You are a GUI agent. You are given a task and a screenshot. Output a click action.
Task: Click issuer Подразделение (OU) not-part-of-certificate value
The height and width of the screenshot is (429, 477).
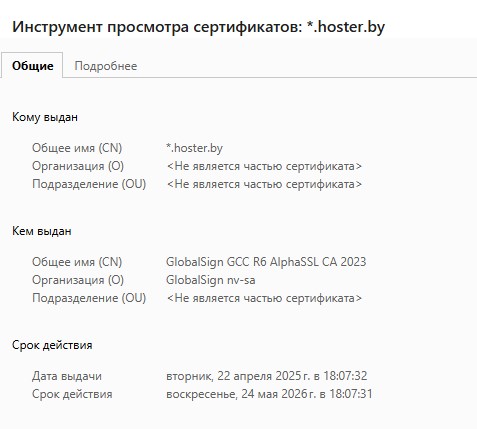tap(264, 298)
